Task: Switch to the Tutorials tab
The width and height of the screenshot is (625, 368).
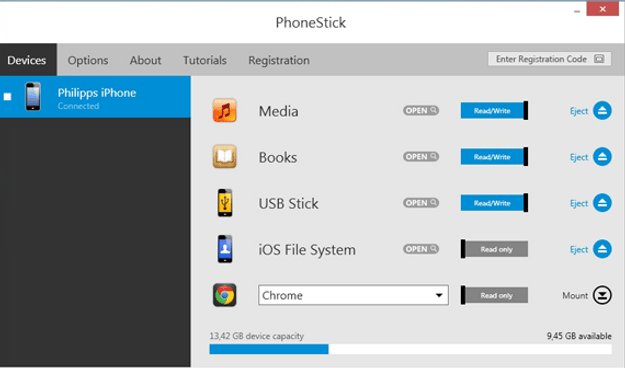Action: pos(205,60)
